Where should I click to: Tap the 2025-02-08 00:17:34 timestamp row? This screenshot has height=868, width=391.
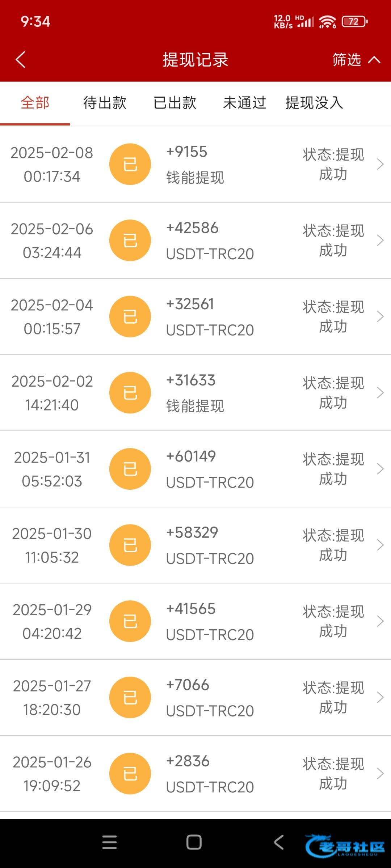[52, 165]
